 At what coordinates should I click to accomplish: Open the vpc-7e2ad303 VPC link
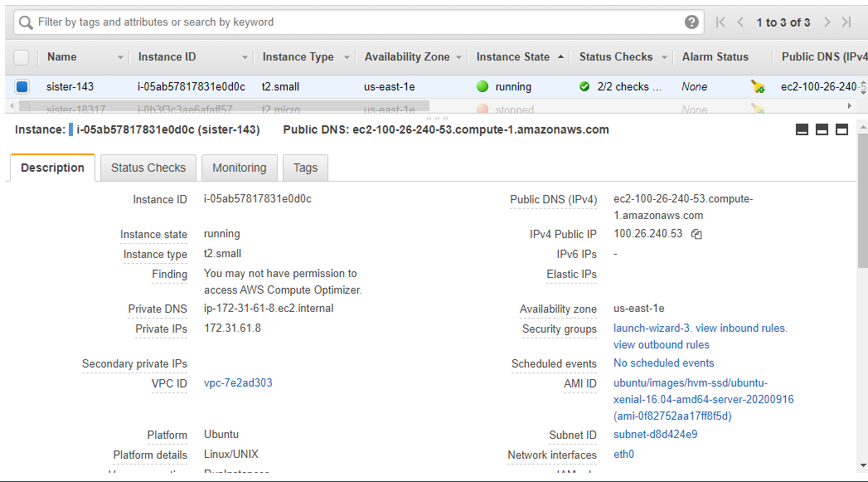[238, 382]
